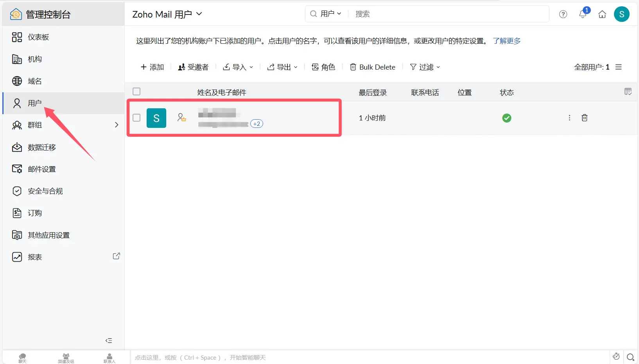Open the 导入 dropdown
The width and height of the screenshot is (639, 364).
tap(238, 67)
